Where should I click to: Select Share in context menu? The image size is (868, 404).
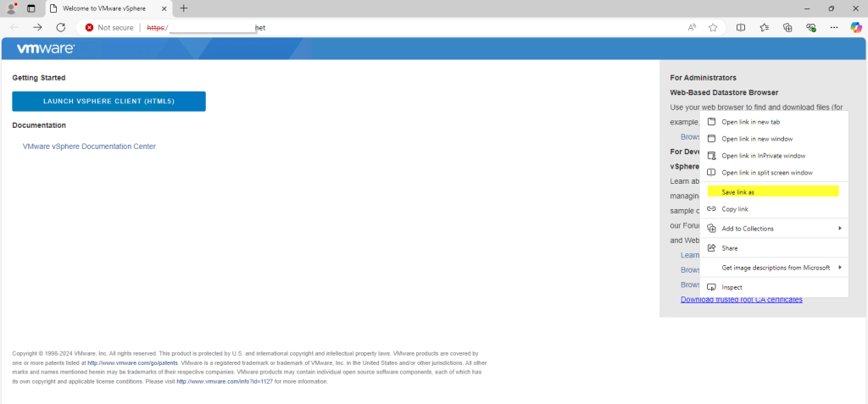775,248
